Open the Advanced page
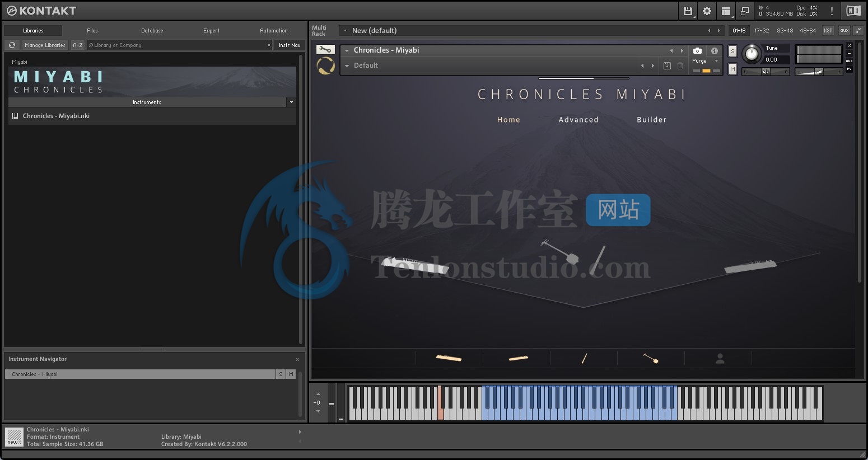This screenshot has height=460, width=868. tap(578, 120)
